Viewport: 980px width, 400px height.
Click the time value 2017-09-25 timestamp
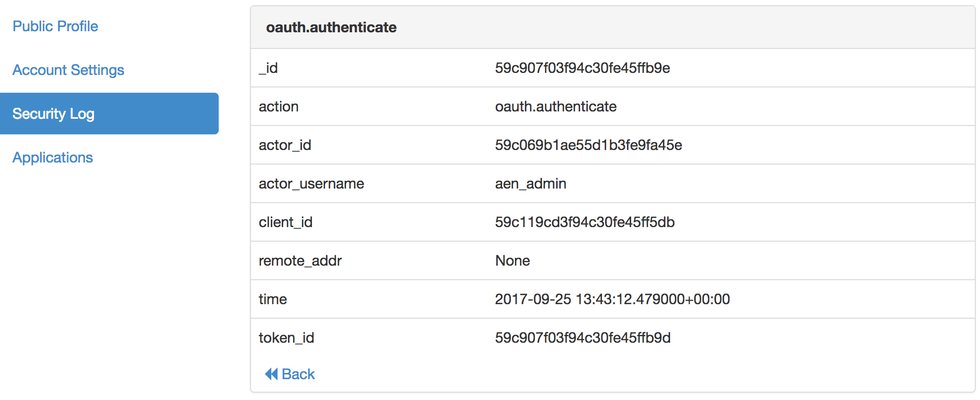612,299
